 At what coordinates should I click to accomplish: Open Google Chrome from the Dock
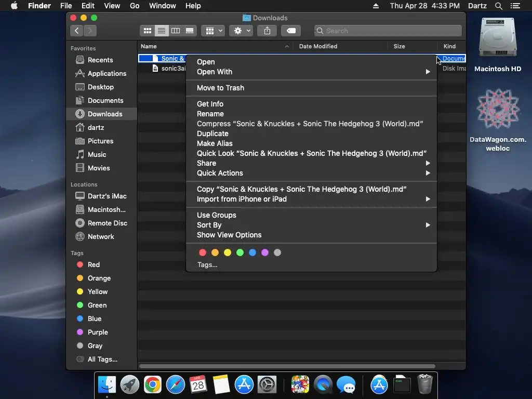(153, 385)
